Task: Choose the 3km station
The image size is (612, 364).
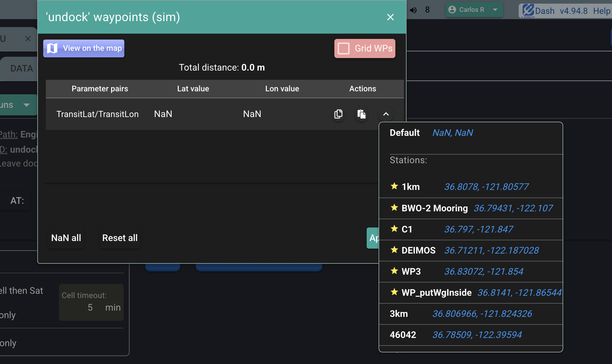Action: 471,314
